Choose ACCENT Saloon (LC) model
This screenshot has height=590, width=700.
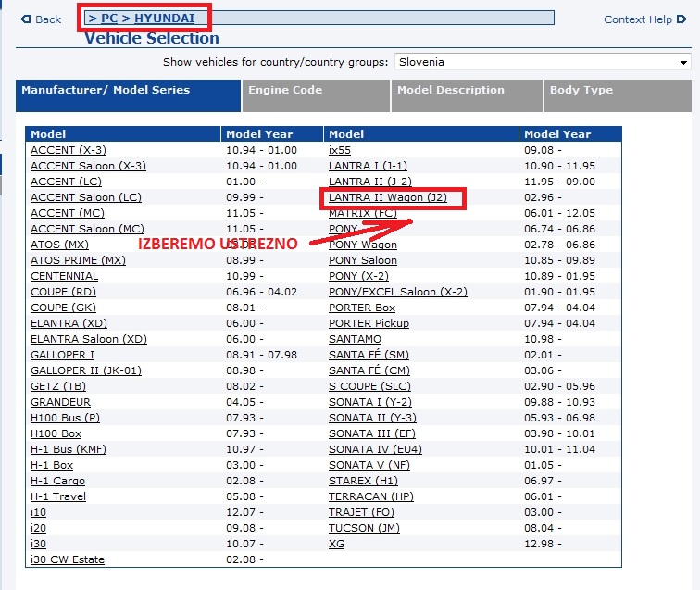coord(86,197)
